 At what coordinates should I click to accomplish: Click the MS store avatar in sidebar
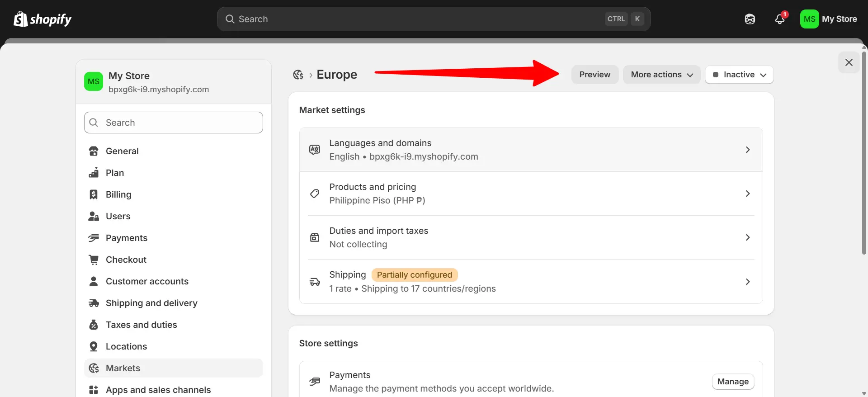[94, 81]
